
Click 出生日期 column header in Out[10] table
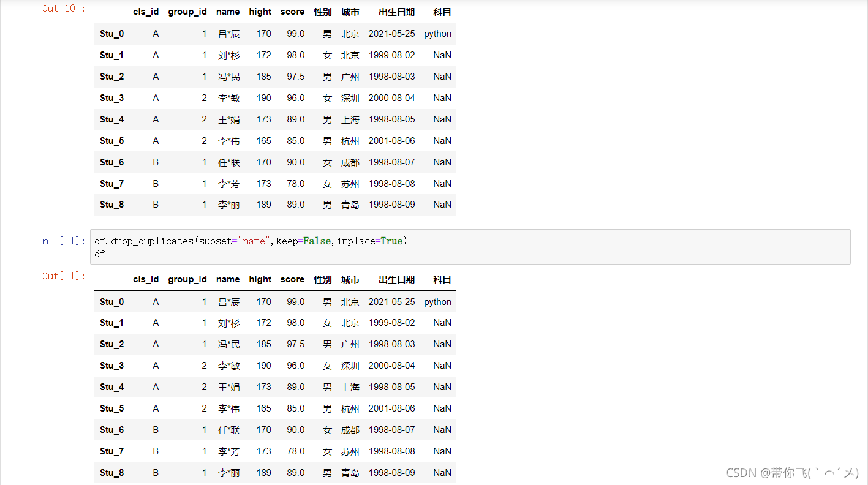pyautogui.click(x=396, y=12)
